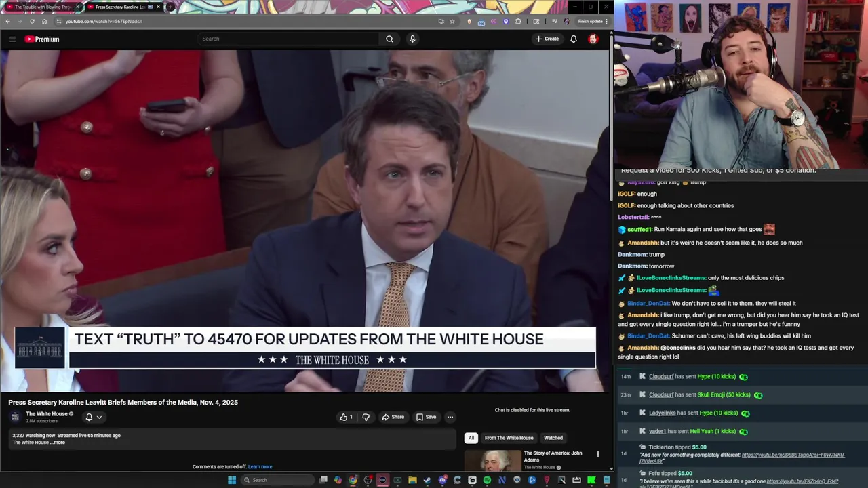Screen dimensions: 868x488
Task: Start voice search with microphone icon
Action: pyautogui.click(x=412, y=39)
